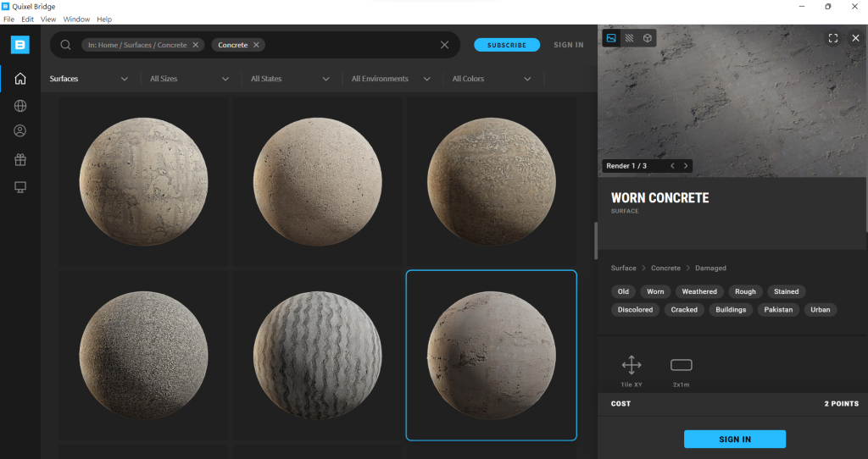
Task: Open the account profile icon in sidebar
Action: click(x=20, y=131)
